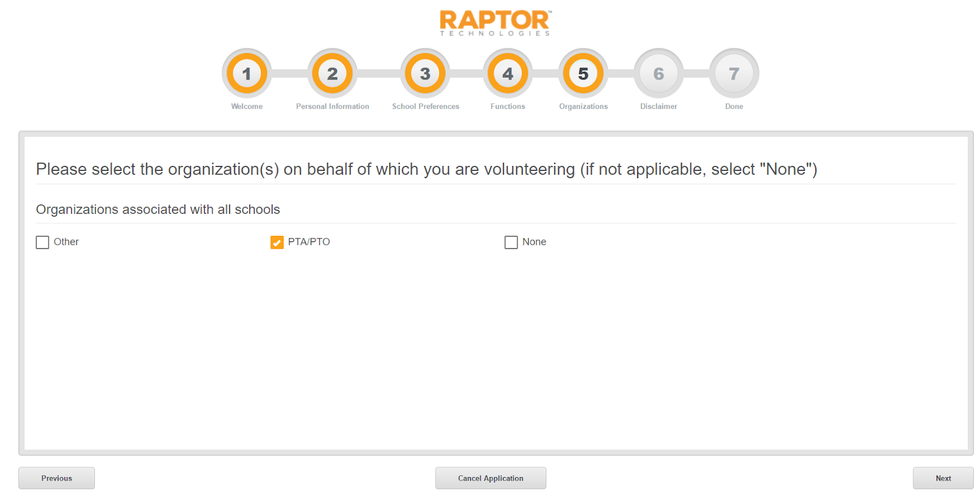Select step 6 Disclaimer circle
The width and height of the screenshot is (980, 496).
tap(658, 73)
